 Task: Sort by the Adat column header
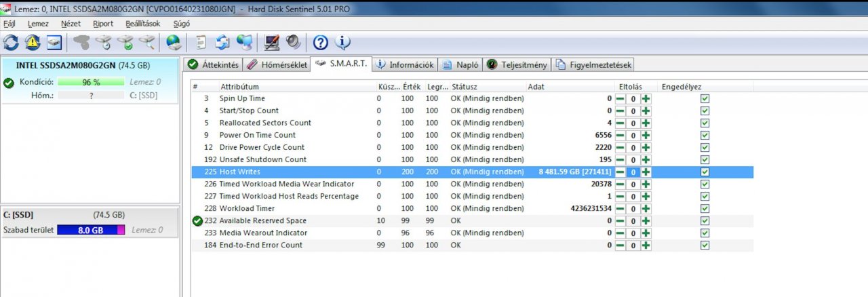(570, 87)
